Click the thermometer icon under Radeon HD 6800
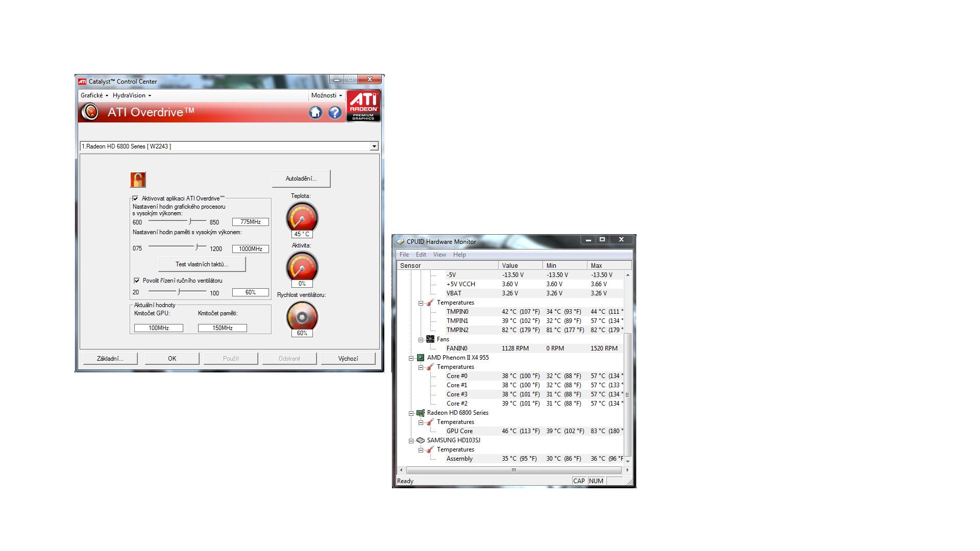 (430, 422)
